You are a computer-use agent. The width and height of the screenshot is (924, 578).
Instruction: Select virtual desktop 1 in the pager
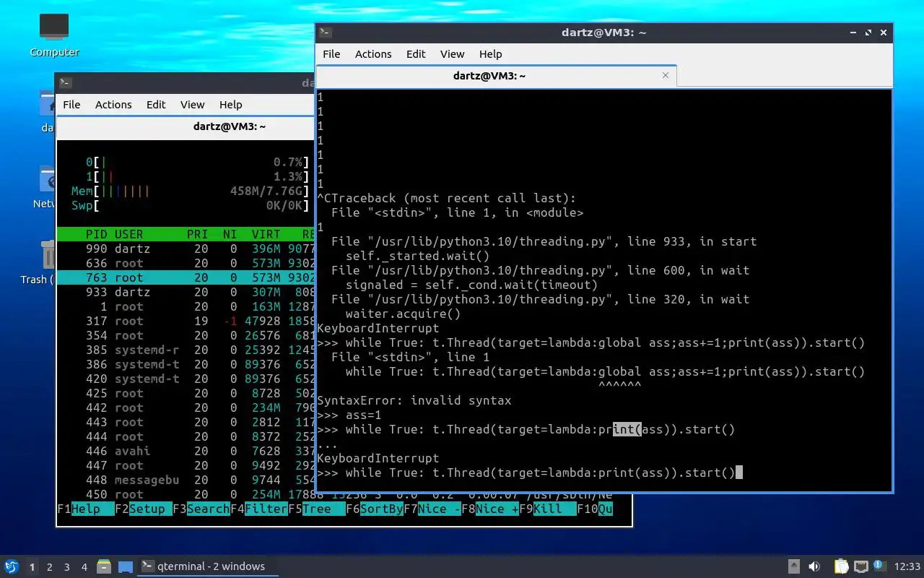[32, 567]
